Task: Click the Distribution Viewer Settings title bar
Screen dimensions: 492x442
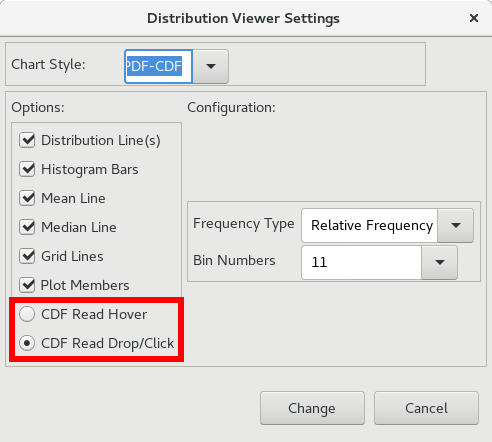Action: point(243,18)
